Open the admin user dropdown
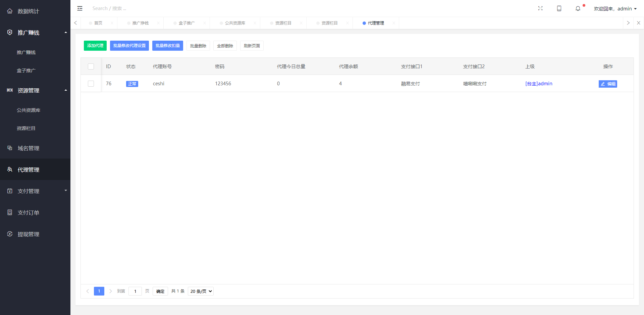 (x=615, y=9)
